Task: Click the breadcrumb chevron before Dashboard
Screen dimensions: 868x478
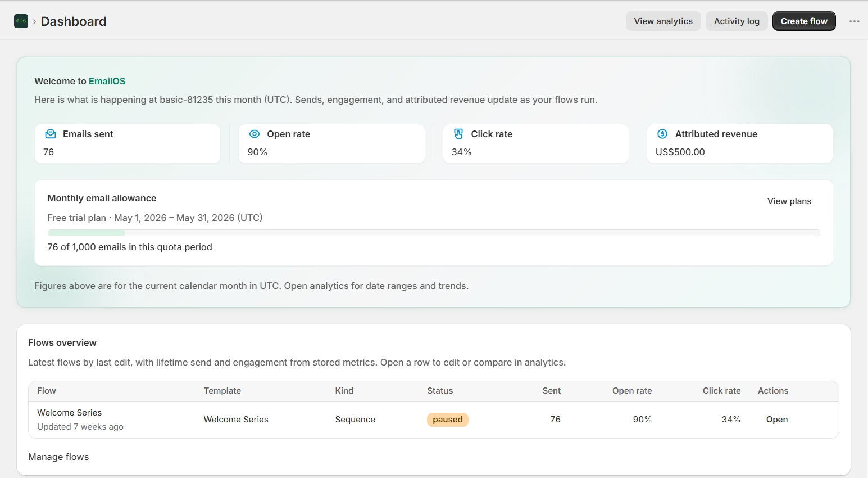Action: tap(34, 21)
